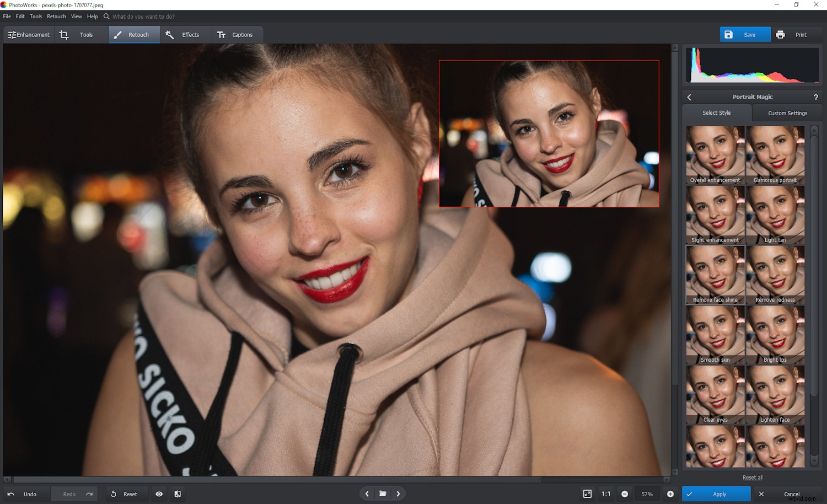Screen dimensions: 827x504
Task: Select the Remove face shine style
Action: pos(715,274)
